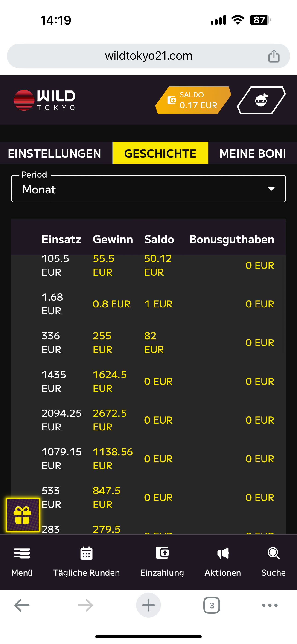The height and width of the screenshot is (644, 297).
Task: Tap the share icon in address bar
Action: pyautogui.click(x=274, y=56)
